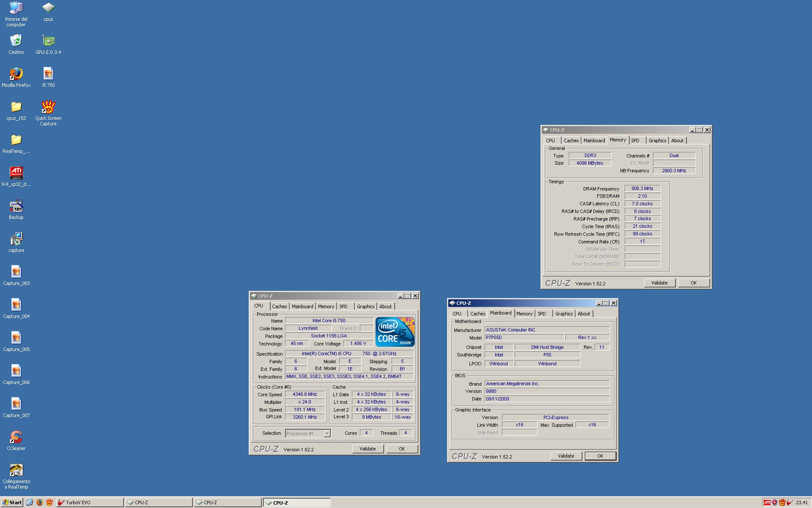The width and height of the screenshot is (812, 508).
Task: Open Caches tab in Memory window
Action: tap(571, 141)
